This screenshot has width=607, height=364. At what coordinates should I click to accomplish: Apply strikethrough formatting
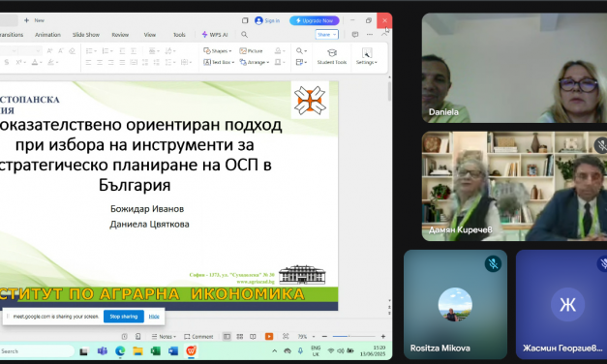coord(7,62)
